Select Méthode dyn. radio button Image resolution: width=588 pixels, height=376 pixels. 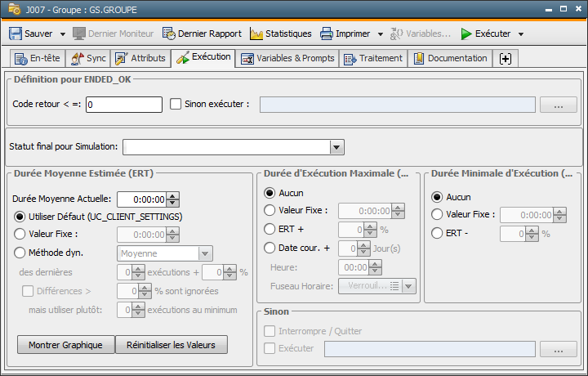[19, 253]
